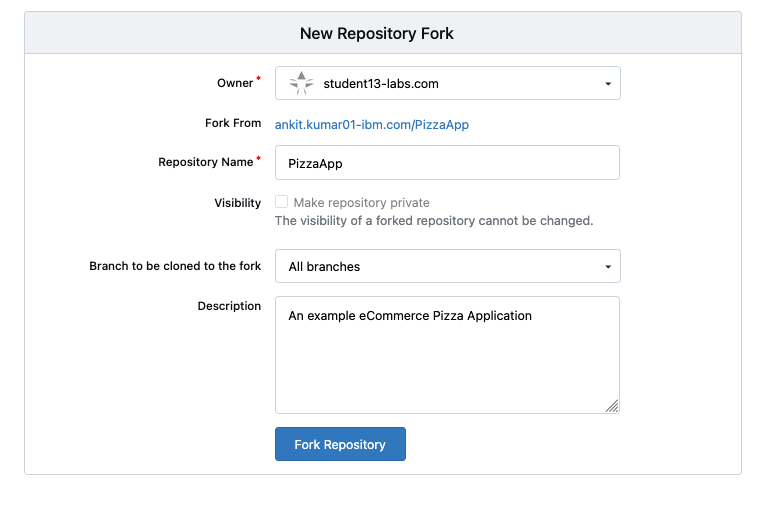The width and height of the screenshot is (777, 510).
Task: Click the 'Owner' field label
Action: click(235, 83)
